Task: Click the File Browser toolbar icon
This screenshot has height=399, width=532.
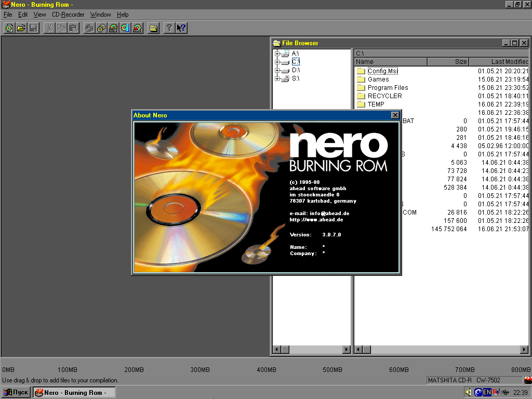Action: point(153,28)
